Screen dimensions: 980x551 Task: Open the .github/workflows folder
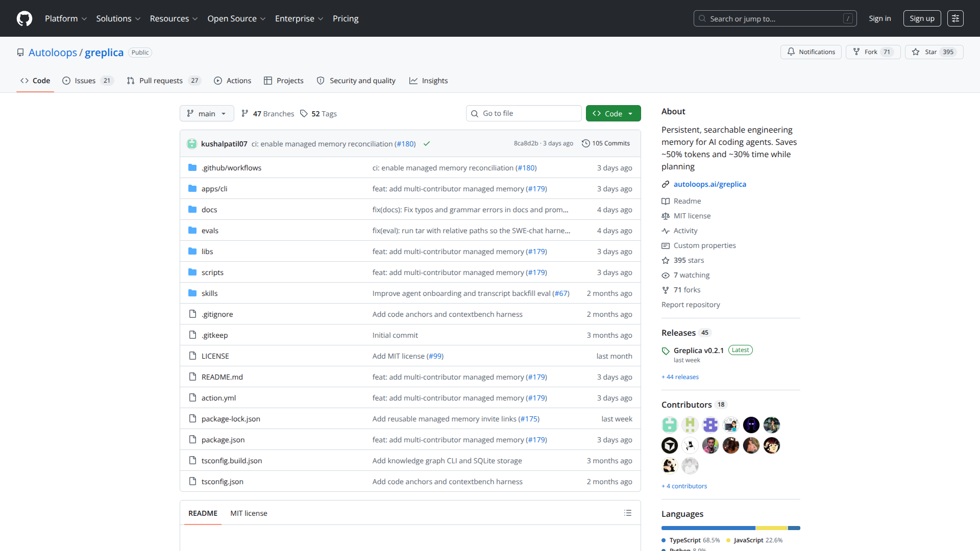pos(231,168)
